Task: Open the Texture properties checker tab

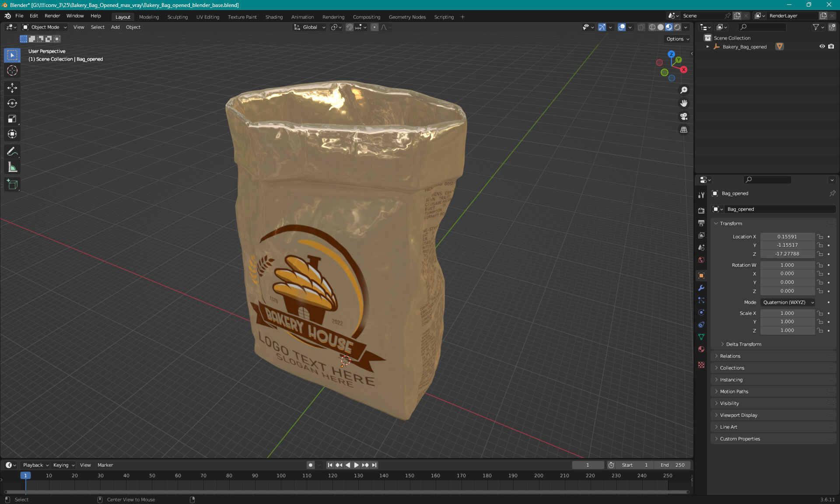Action: coord(701,365)
